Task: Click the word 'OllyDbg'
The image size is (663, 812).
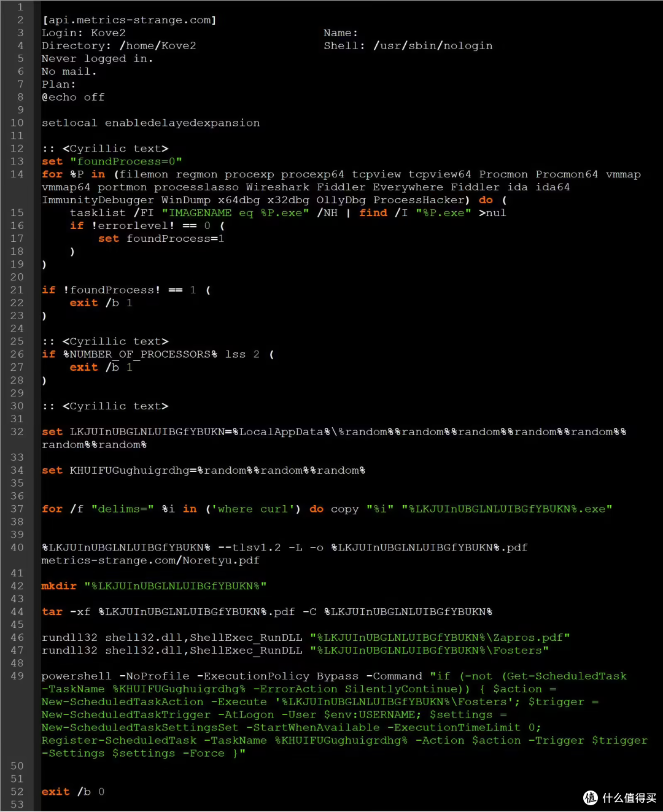Action: [341, 200]
